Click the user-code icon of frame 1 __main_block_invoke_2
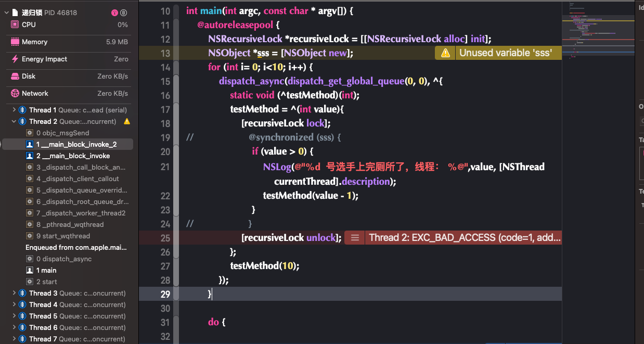The width and height of the screenshot is (644, 344). (x=30, y=144)
